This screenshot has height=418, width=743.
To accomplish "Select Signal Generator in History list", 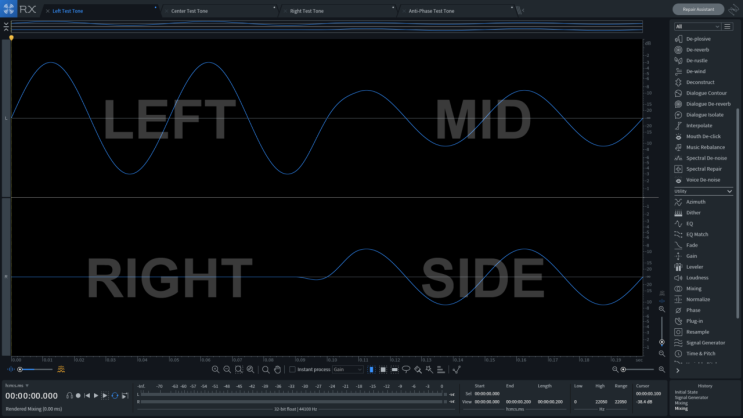I will pyautogui.click(x=691, y=398).
